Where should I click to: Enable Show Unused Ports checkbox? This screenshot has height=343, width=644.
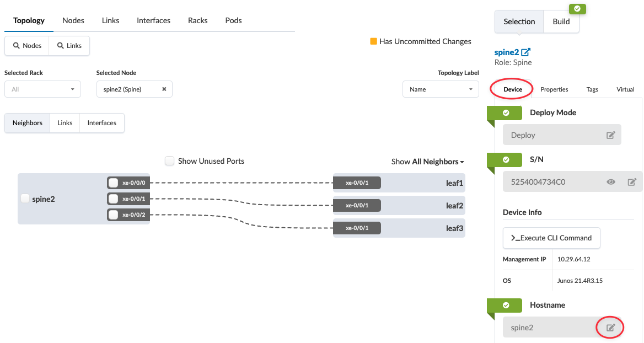click(170, 161)
